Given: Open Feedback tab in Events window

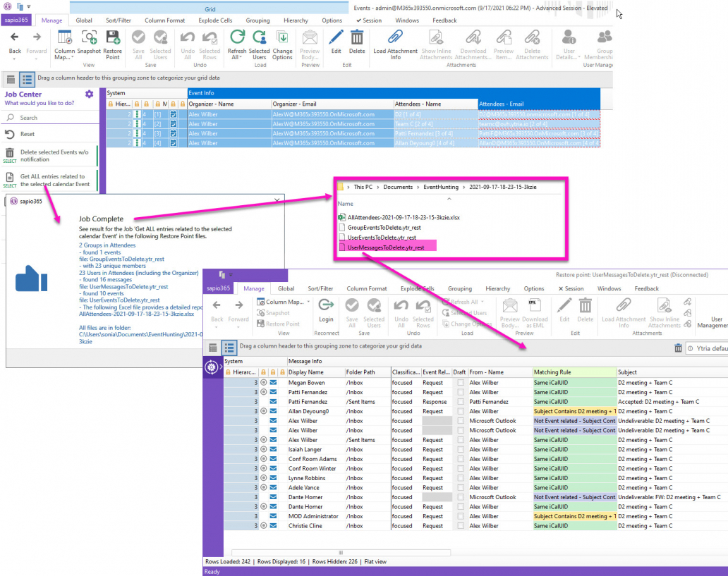Looking at the screenshot, I should pos(444,20).
